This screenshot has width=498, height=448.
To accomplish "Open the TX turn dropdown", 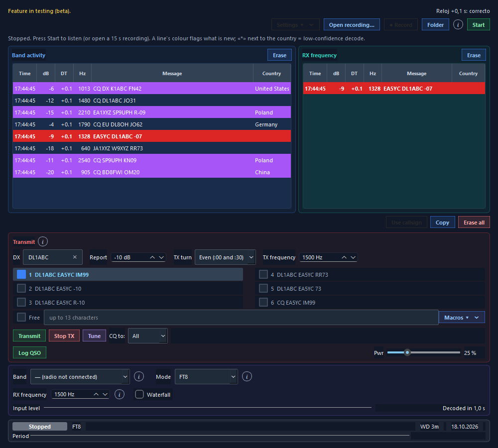I will (x=225, y=257).
